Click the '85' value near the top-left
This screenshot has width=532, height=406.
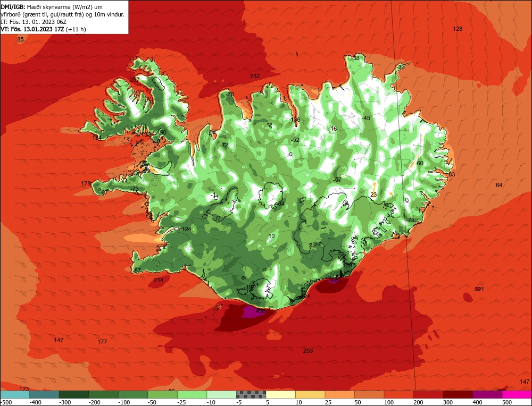point(20,40)
